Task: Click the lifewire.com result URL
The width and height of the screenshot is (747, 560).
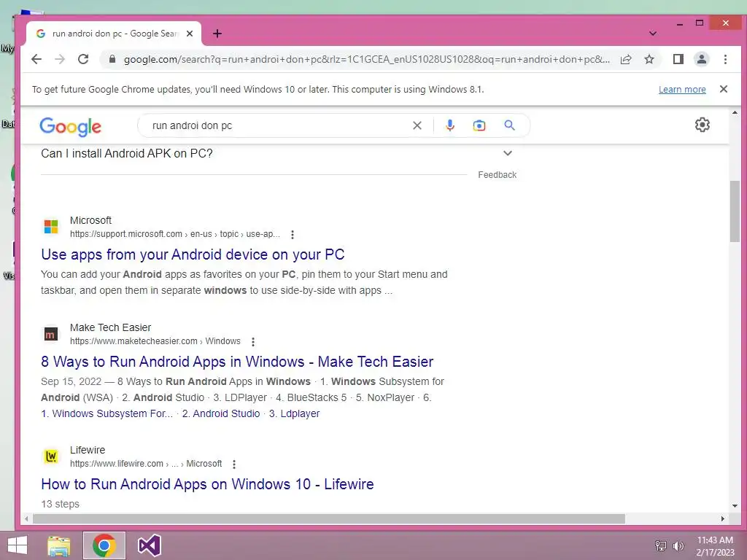Action: coord(146,463)
